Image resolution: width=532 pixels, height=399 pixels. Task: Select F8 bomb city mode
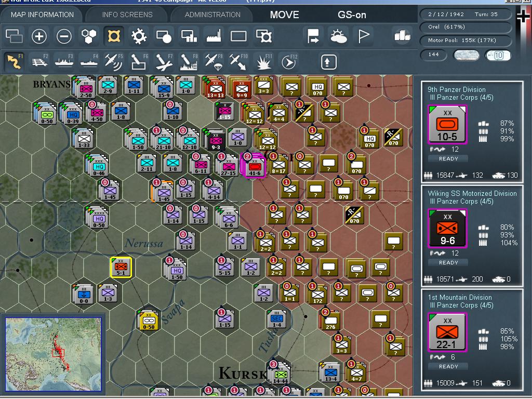pyautogui.click(x=189, y=61)
